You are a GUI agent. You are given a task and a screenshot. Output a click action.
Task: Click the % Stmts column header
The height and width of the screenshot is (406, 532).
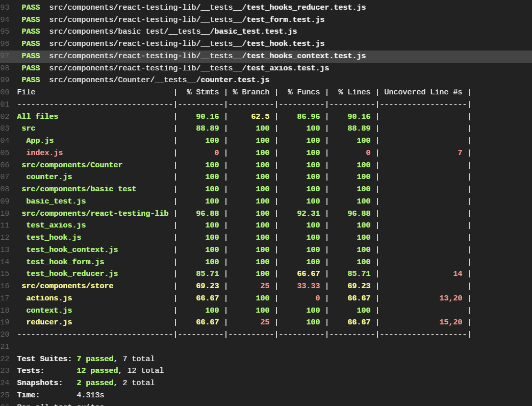coord(202,92)
